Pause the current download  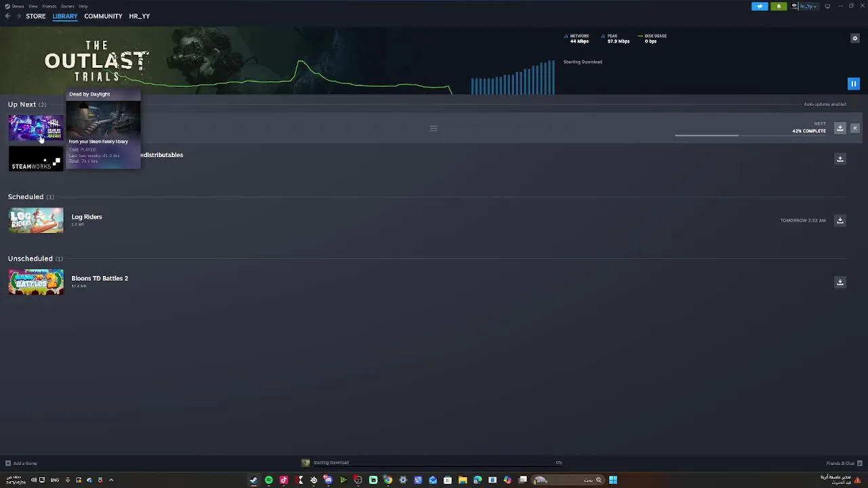click(x=854, y=84)
